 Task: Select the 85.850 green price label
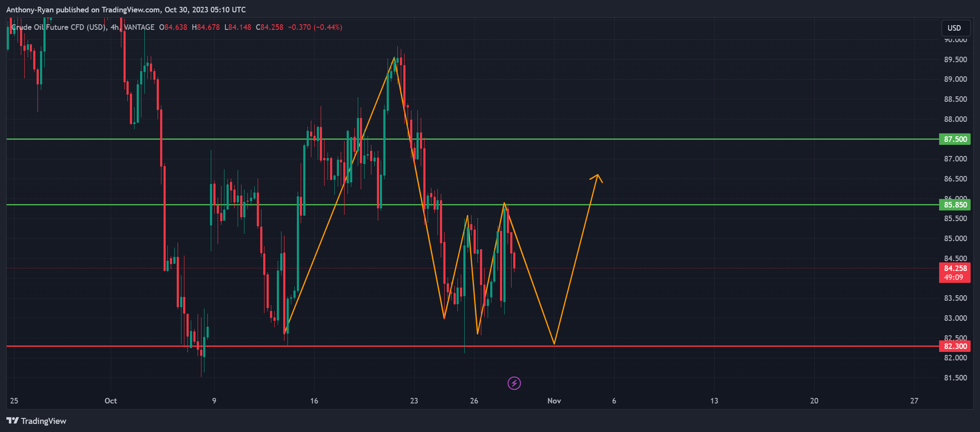pyautogui.click(x=955, y=205)
